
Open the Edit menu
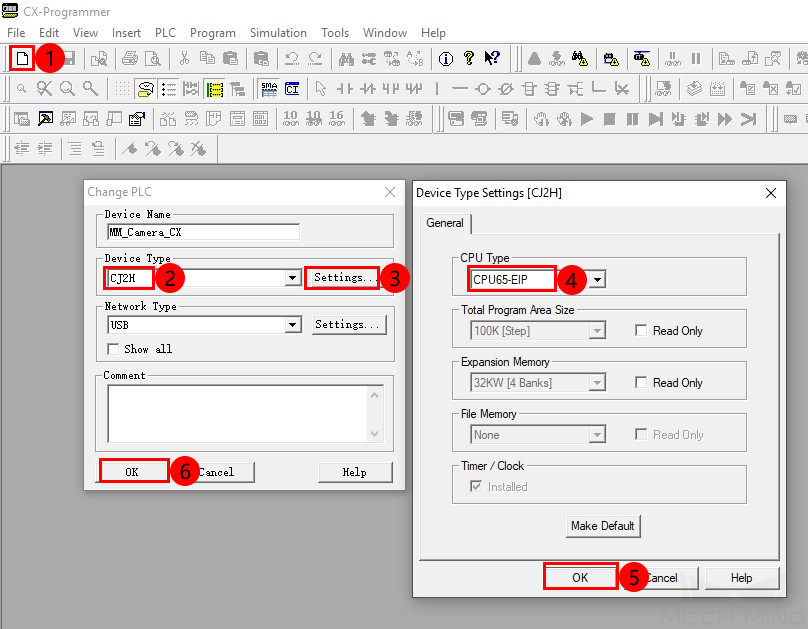pos(49,33)
